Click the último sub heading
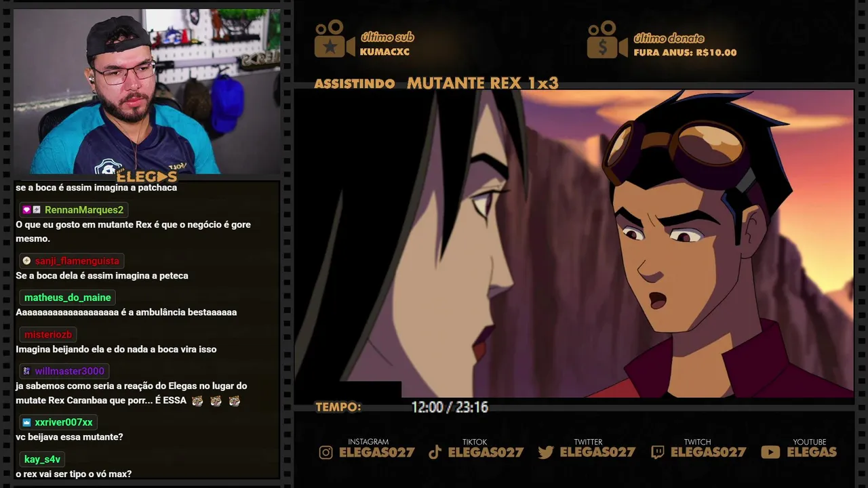Image resolution: width=868 pixels, height=488 pixels. (387, 37)
